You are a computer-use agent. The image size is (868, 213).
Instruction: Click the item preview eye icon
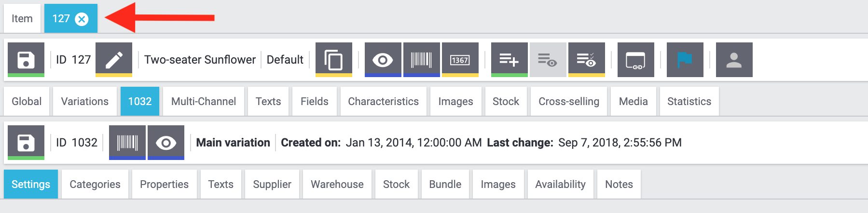coord(383,59)
